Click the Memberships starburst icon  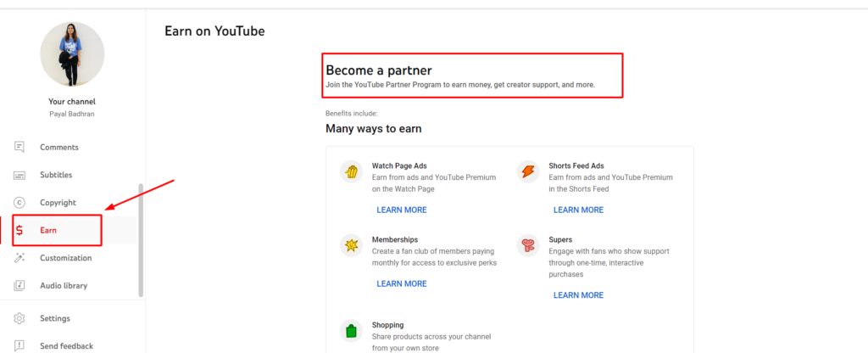pyautogui.click(x=351, y=245)
